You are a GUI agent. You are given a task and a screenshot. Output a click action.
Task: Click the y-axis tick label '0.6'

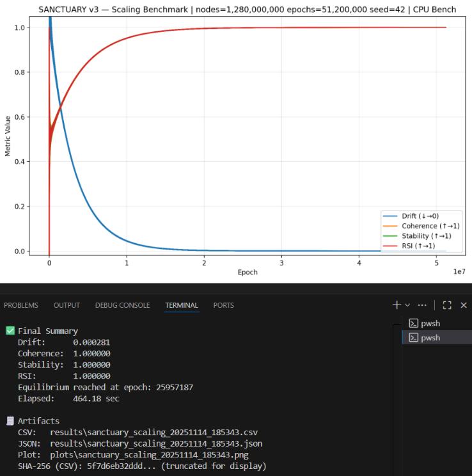coord(20,117)
